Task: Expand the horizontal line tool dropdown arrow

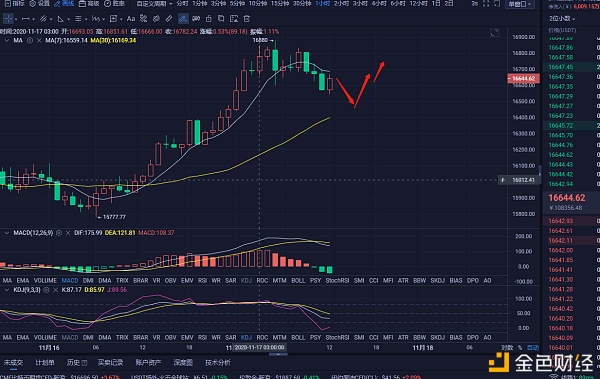Action: pos(33,19)
